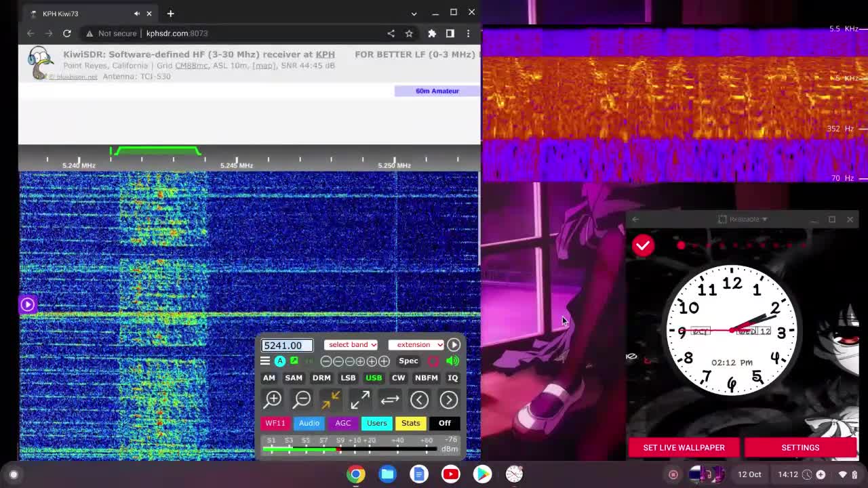Click the share icon in address bar
868x488 pixels.
[x=391, y=33]
